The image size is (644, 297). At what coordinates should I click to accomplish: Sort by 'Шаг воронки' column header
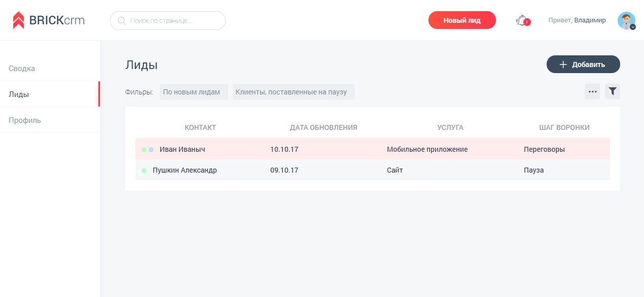pyautogui.click(x=564, y=127)
